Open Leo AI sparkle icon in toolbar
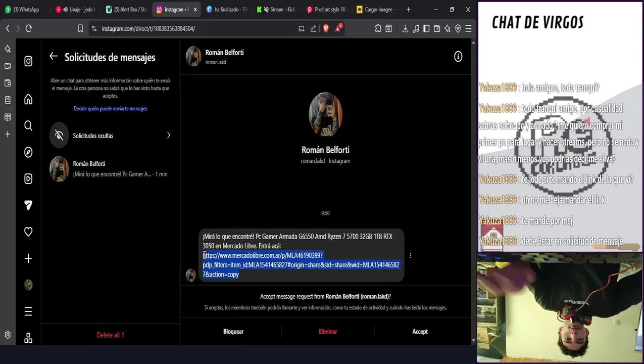This screenshot has height=364, width=644. 448,29
